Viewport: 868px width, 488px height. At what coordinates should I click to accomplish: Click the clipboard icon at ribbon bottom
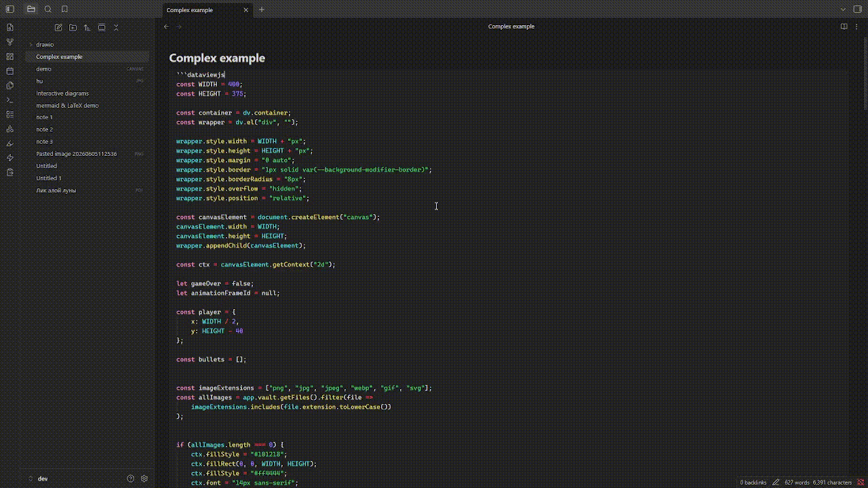(9, 172)
